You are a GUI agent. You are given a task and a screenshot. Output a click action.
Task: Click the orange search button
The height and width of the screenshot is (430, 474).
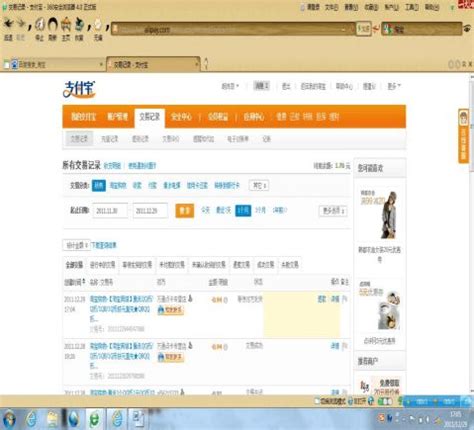185,211
